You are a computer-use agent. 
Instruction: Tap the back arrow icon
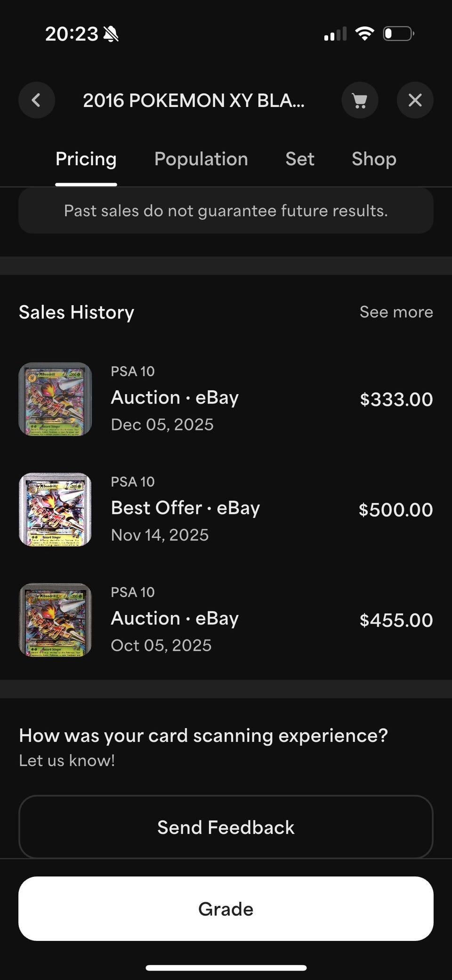(36, 100)
